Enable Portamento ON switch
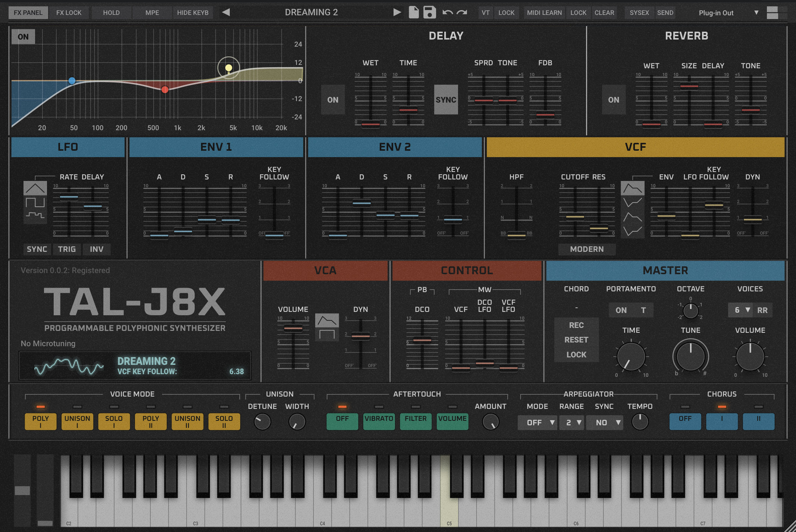This screenshot has height=532, width=796. point(621,310)
